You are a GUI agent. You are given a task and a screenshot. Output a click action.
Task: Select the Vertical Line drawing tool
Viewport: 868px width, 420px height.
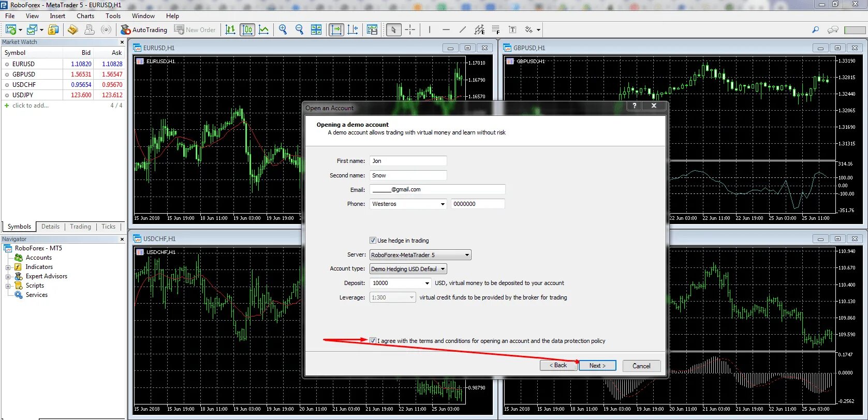(x=429, y=30)
